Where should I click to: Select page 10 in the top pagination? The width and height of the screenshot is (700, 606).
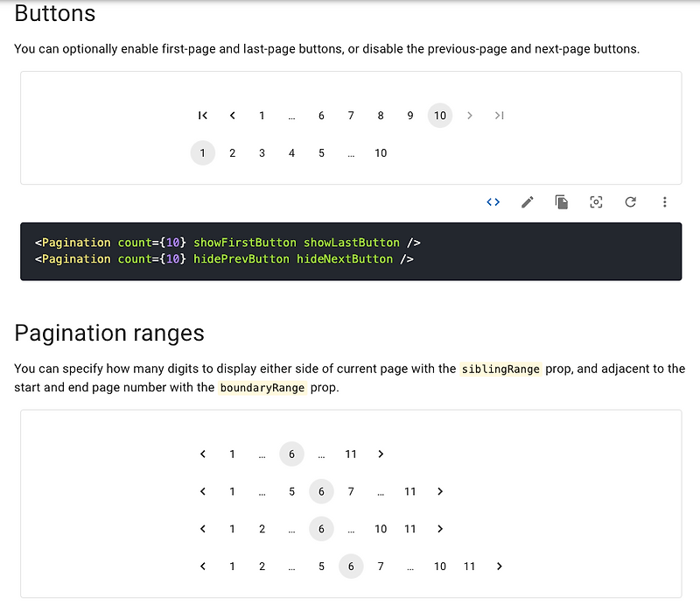439,115
